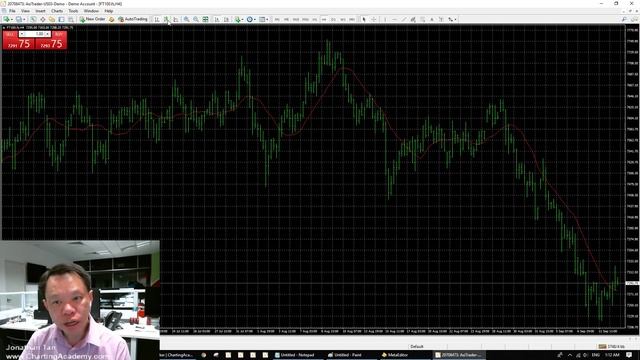This screenshot has height=360, width=640.
Task: Expand the Indicators dropdown arrow
Action: click(x=242, y=19)
